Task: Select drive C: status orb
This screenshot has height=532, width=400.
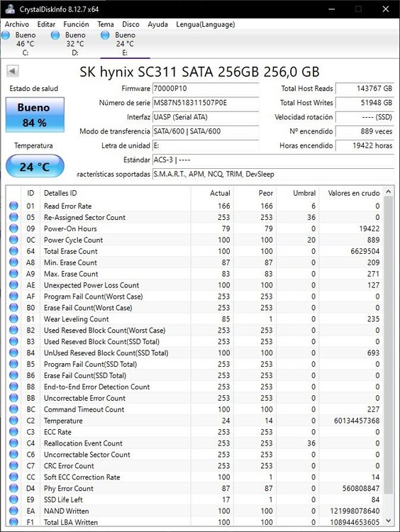Action: [x=6, y=35]
